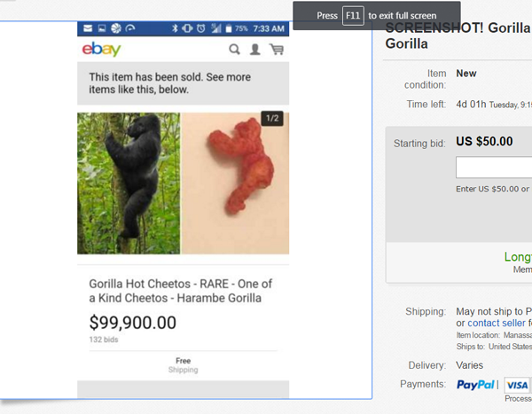Click the 1/2 image counter badge
532x414 pixels.
tap(272, 120)
